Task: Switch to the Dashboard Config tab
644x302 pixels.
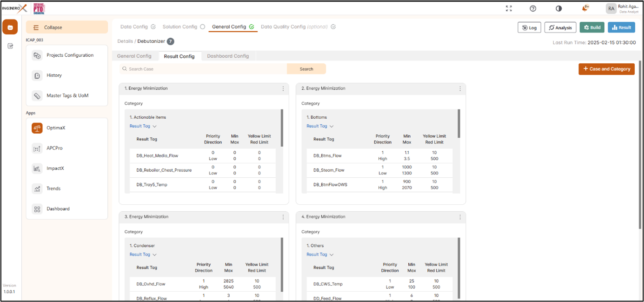Action: coord(228,56)
